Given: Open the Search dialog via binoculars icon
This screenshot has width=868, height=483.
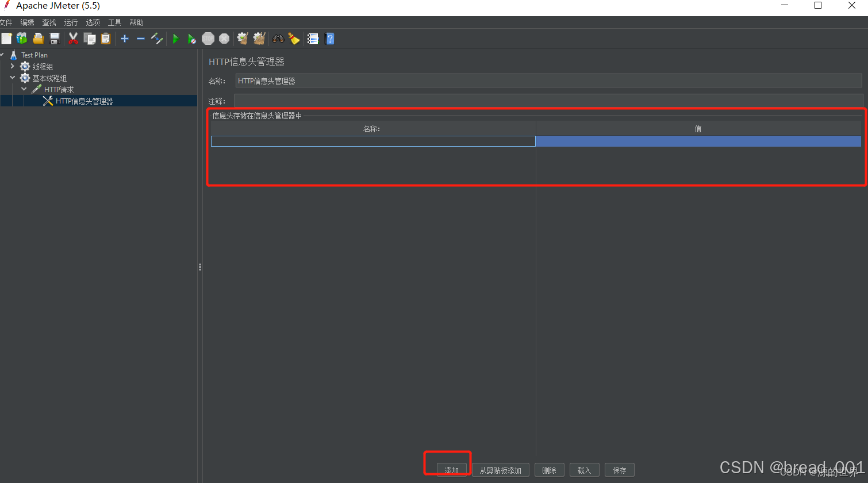Looking at the screenshot, I should [278, 39].
